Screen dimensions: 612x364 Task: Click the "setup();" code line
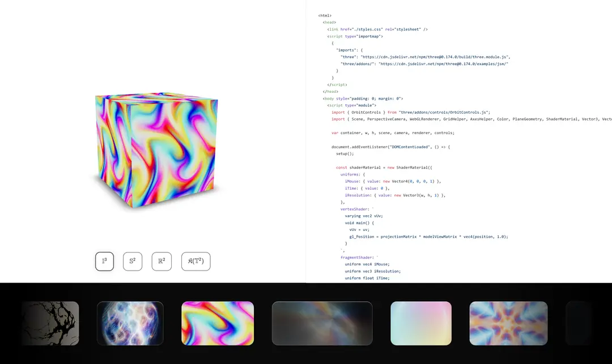[345, 153]
